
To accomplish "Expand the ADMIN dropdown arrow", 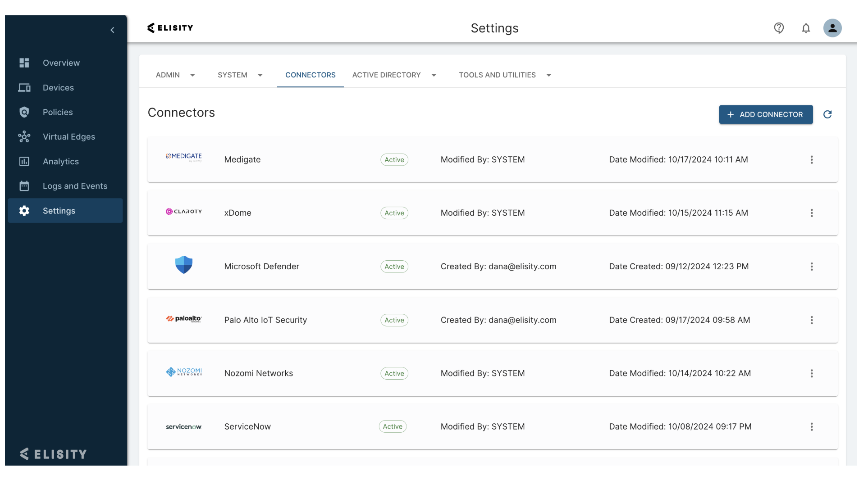I will pos(192,75).
